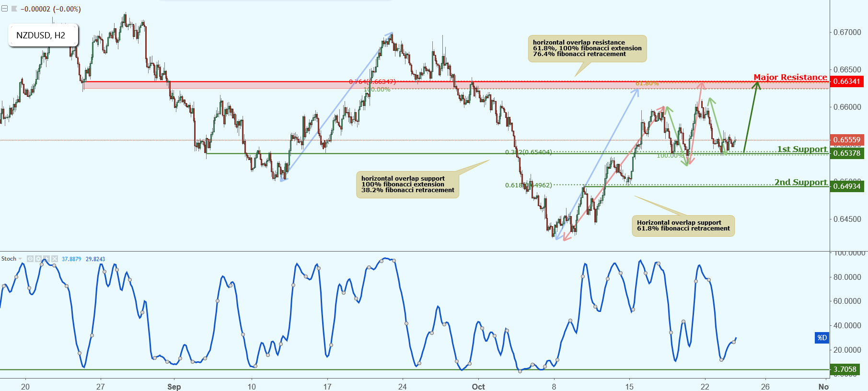
Task: Click the 0.64934 second support price tag
Action: click(x=846, y=186)
